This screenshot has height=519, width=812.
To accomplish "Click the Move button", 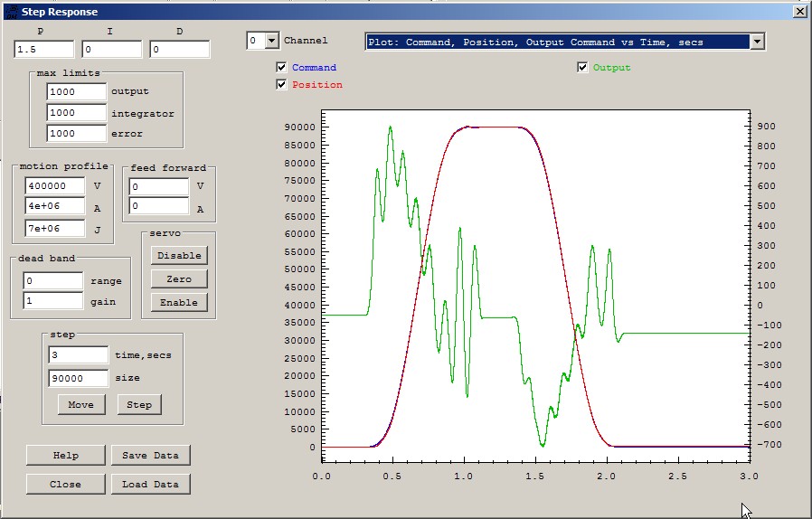I will pyautogui.click(x=80, y=404).
